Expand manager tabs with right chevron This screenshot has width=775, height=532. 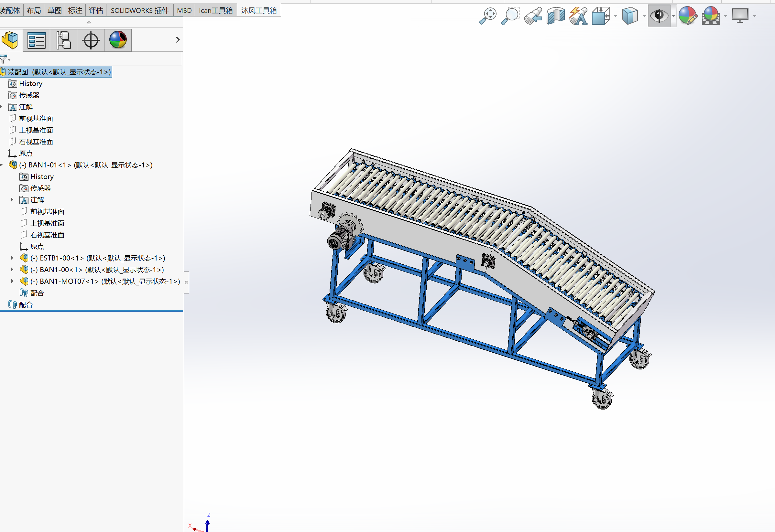(178, 40)
